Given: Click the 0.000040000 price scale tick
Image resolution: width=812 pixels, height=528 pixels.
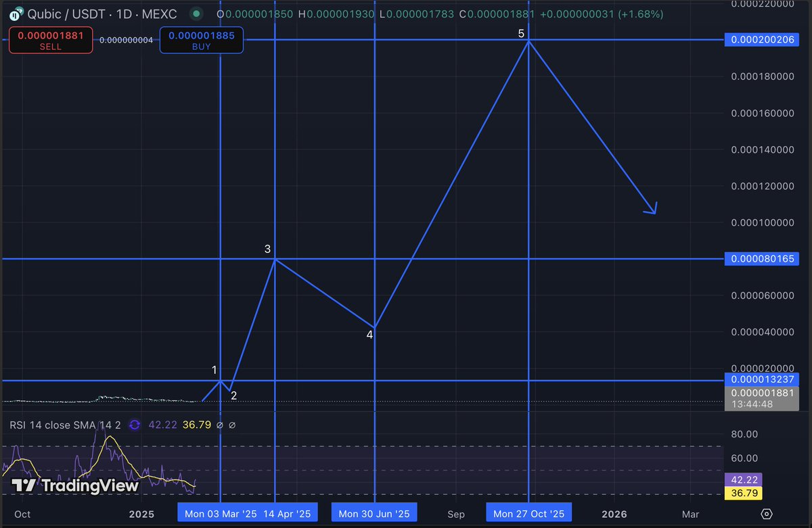Looking at the screenshot, I should tap(762, 332).
